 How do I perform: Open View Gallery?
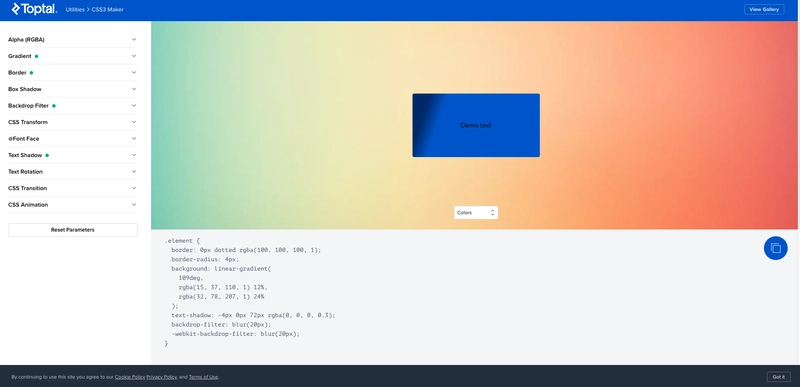[x=764, y=9]
